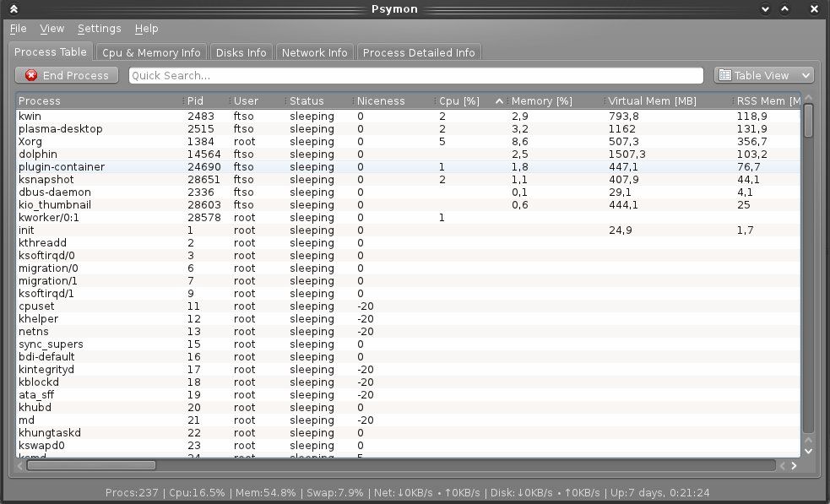
Task: Open the Settings menu
Action: click(99, 28)
